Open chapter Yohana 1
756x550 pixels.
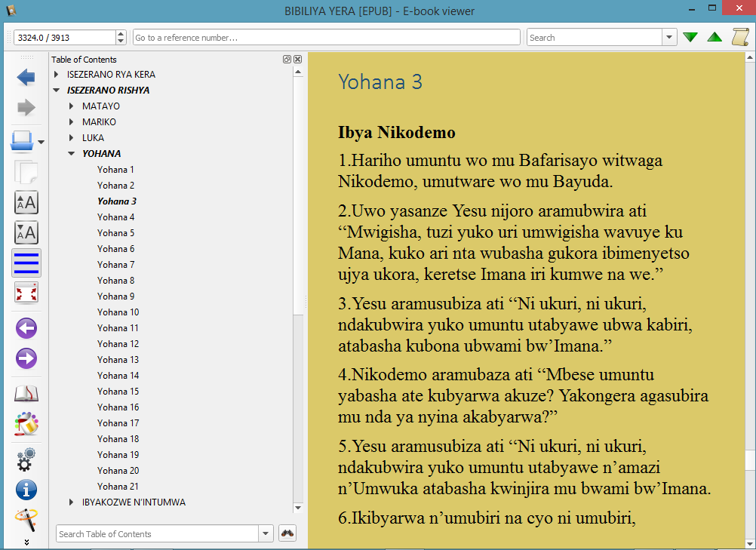click(115, 170)
